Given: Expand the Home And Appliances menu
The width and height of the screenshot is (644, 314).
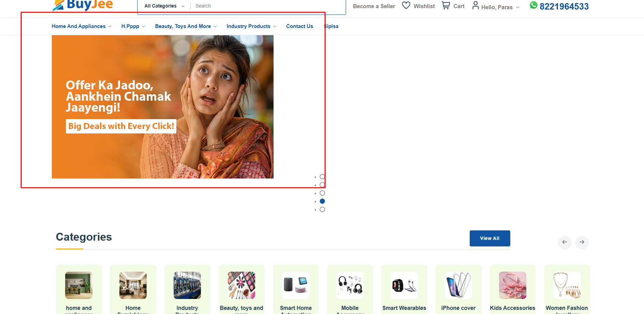Looking at the screenshot, I should (x=82, y=26).
